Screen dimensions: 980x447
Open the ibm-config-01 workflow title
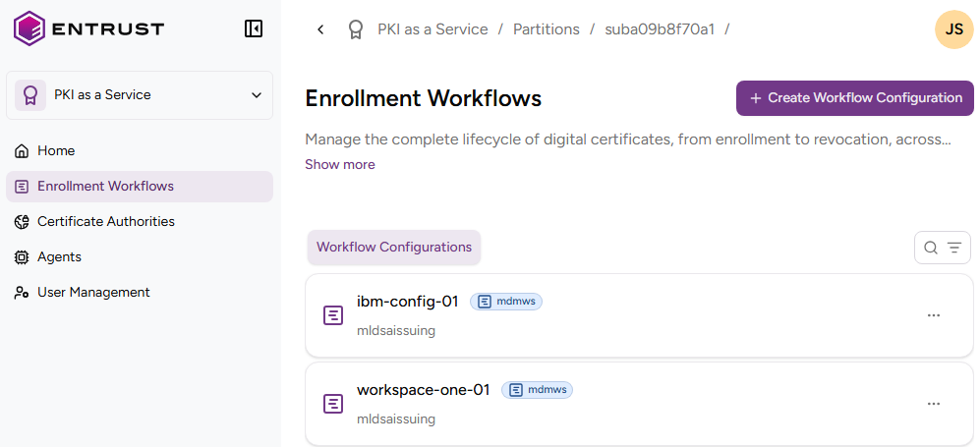408,302
